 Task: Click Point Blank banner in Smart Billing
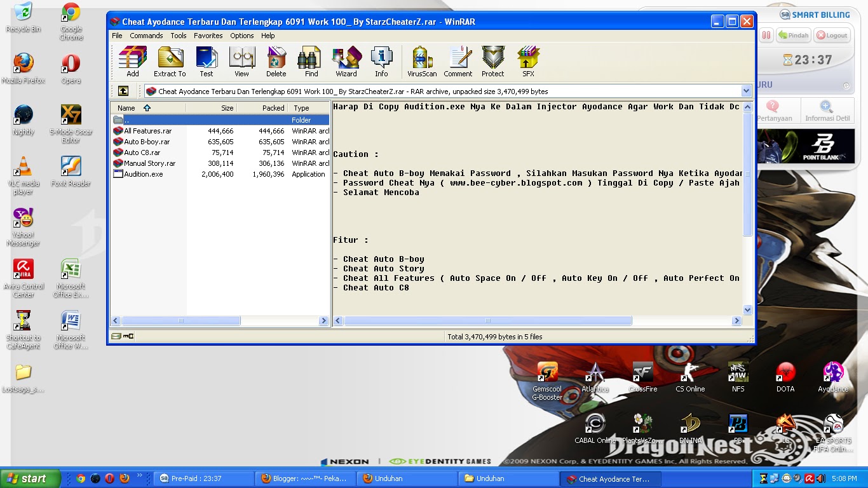pyautogui.click(x=806, y=147)
